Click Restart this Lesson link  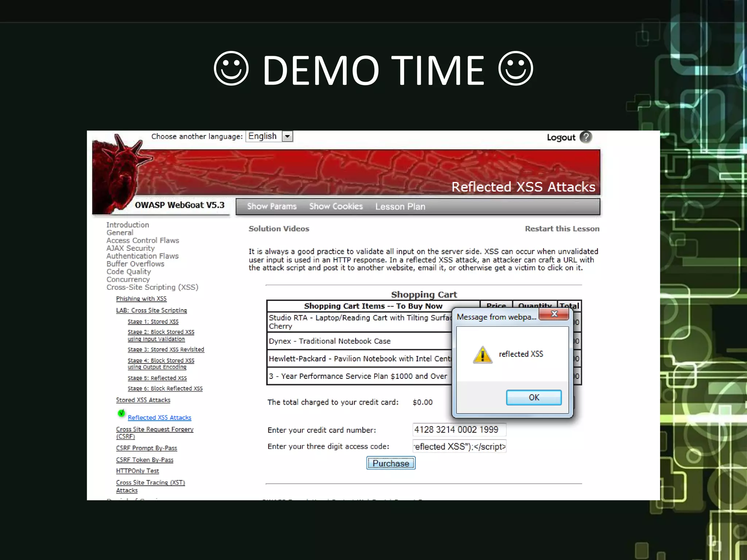click(562, 229)
